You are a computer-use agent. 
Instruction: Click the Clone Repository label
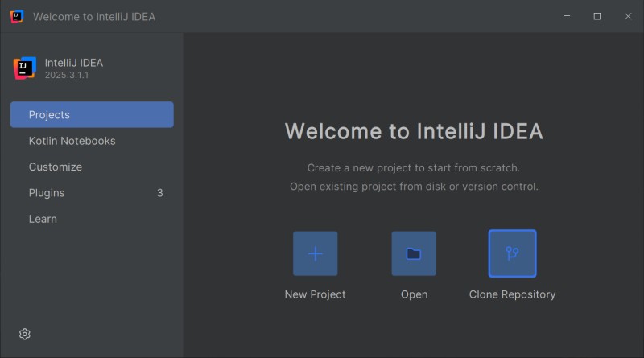point(512,294)
